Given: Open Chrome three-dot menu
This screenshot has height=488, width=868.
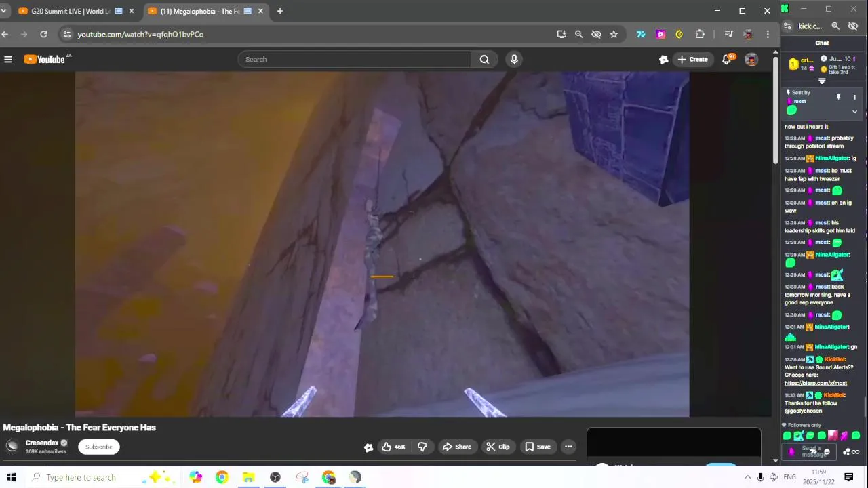Looking at the screenshot, I should click(768, 34).
